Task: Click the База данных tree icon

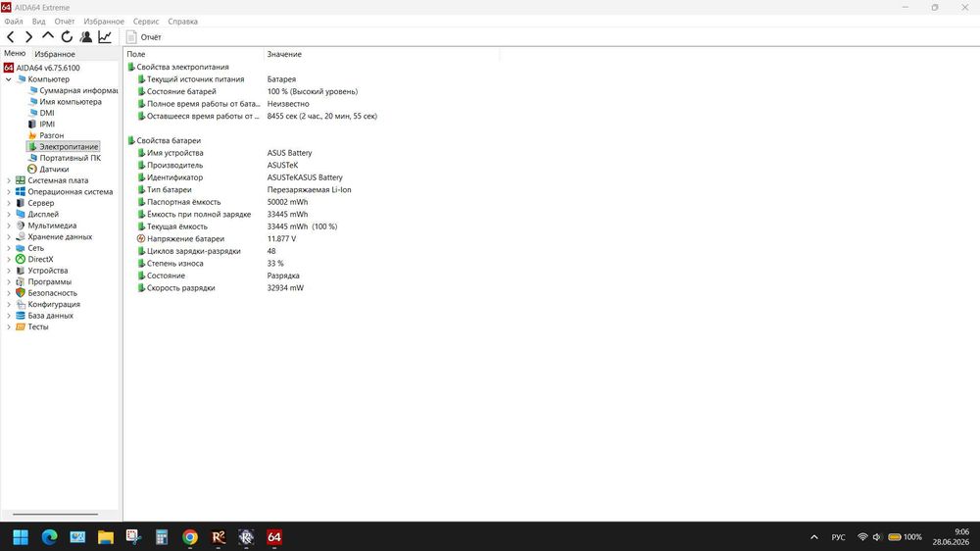Action: [x=21, y=316]
